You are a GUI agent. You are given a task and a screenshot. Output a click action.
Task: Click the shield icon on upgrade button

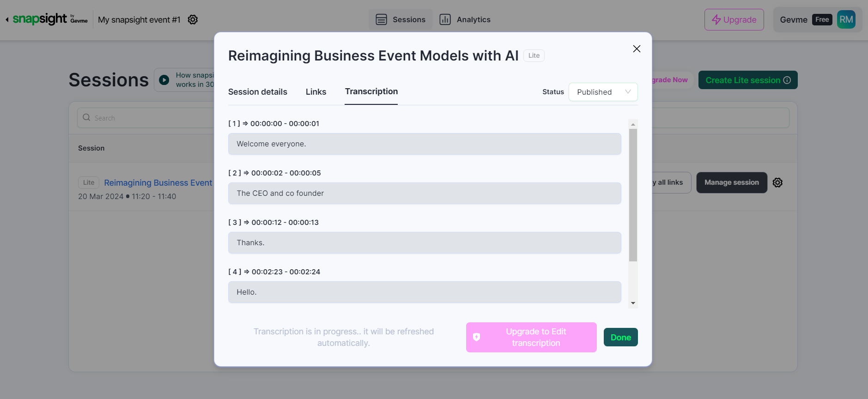click(x=477, y=338)
